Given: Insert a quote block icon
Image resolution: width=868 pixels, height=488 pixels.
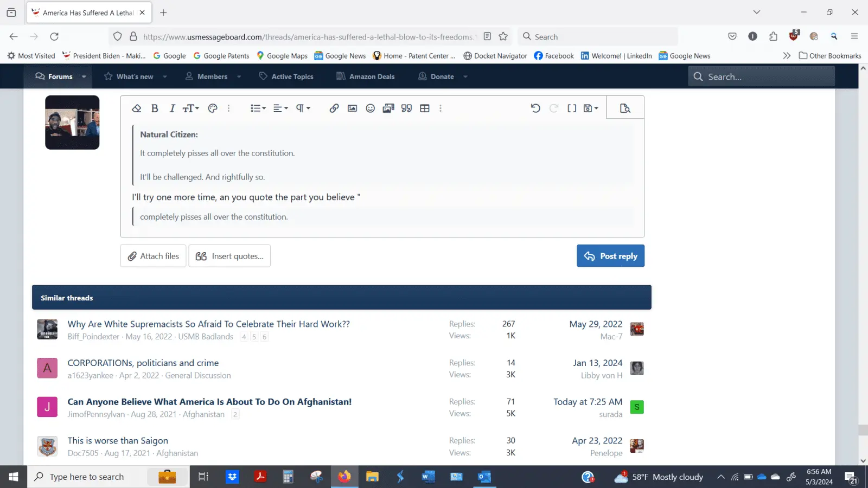Looking at the screenshot, I should point(406,108).
